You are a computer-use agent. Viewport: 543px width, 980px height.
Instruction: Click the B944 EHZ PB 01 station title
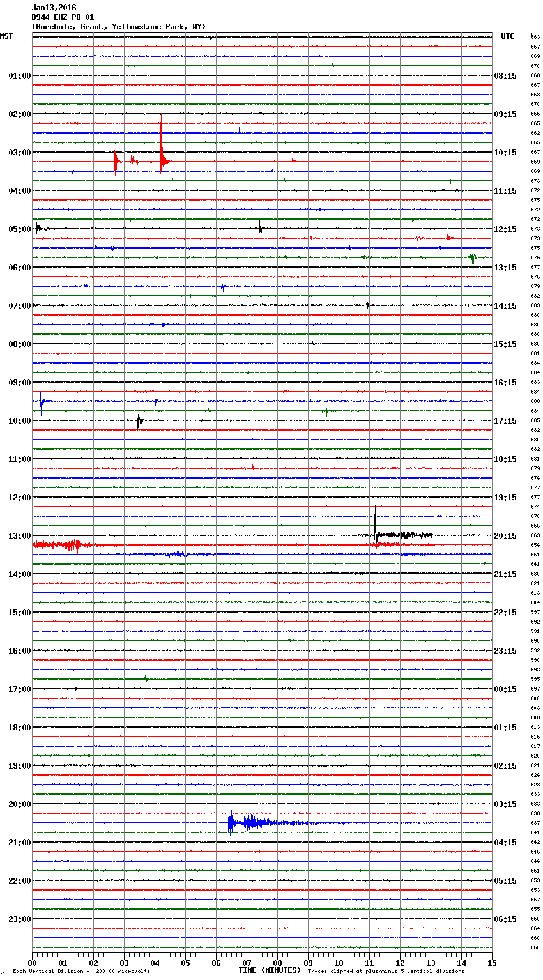[x=63, y=17]
